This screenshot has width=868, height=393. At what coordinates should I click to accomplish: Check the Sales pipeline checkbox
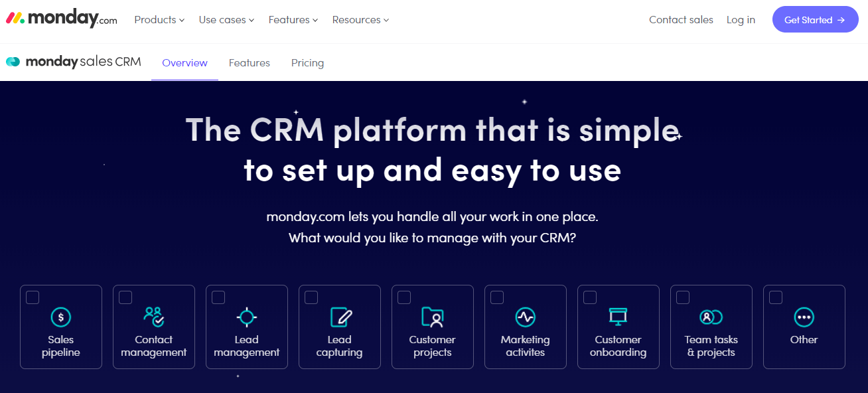[33, 297]
